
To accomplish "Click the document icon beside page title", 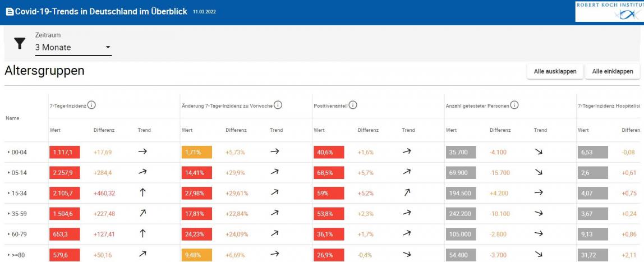I will click(x=10, y=12).
